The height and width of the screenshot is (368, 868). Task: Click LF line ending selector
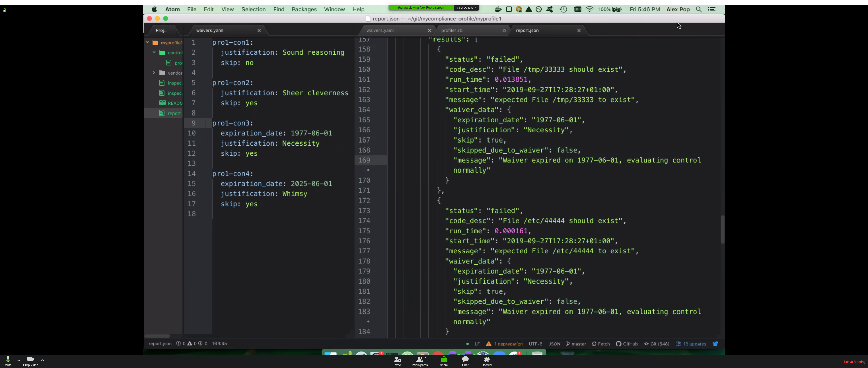click(x=477, y=344)
